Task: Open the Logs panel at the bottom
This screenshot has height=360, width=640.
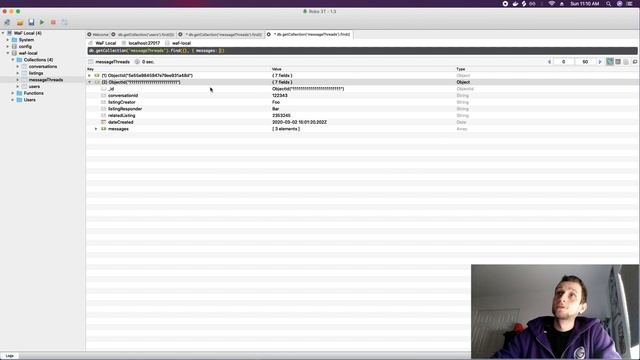Action: tap(9, 356)
